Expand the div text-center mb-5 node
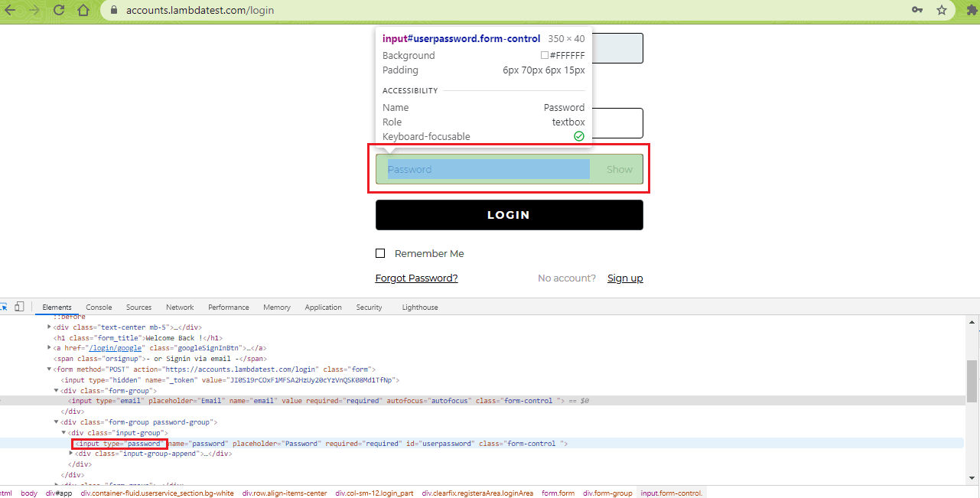The width and height of the screenshot is (980, 498). pyautogui.click(x=50, y=327)
